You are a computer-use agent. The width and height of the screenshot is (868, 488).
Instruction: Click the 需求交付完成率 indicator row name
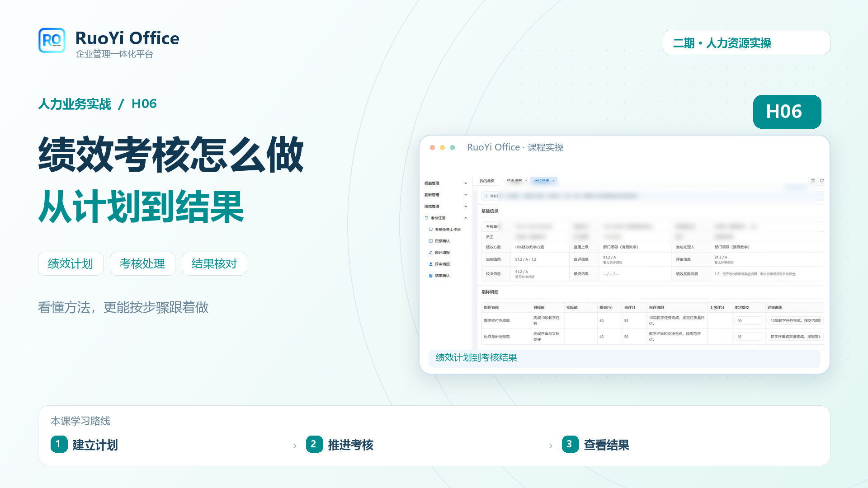click(497, 321)
